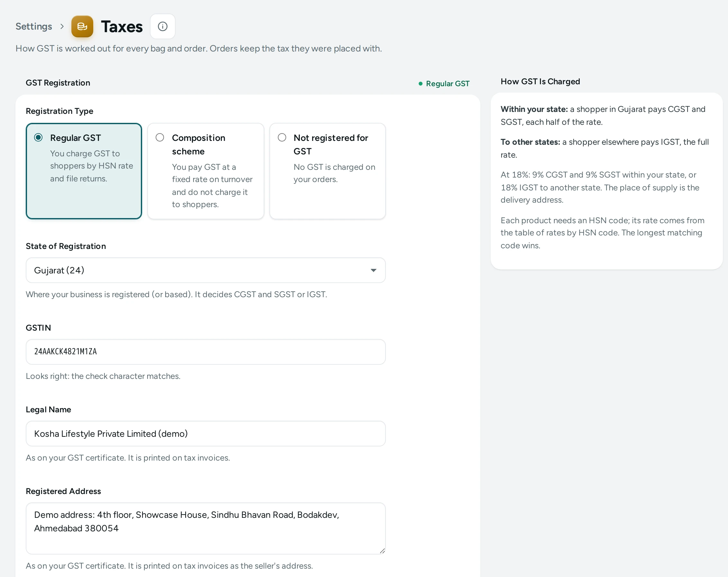Select Not registered for GST option
This screenshot has width=728, height=577.
(x=328, y=171)
